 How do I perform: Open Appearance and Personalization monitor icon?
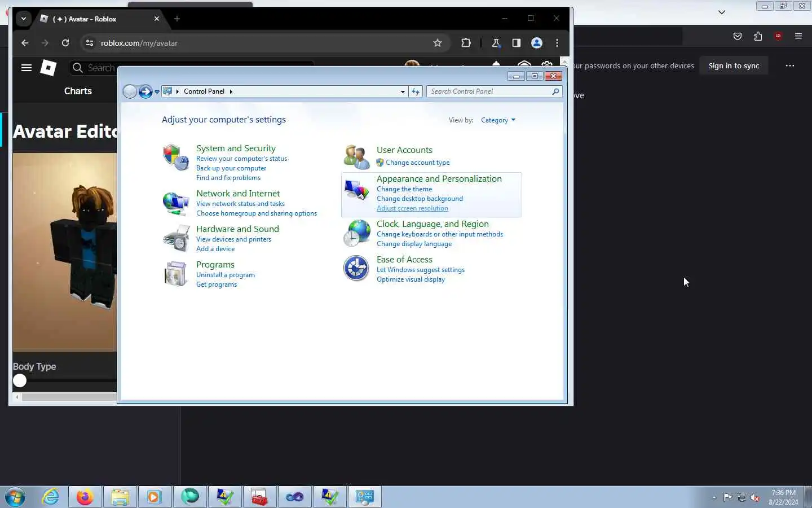pos(356,190)
